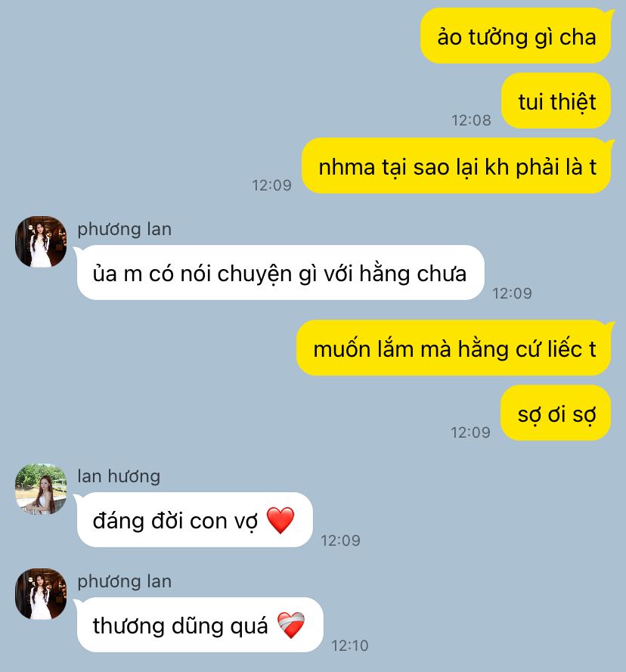This screenshot has width=626, height=672.
Task: Tap the first 'phương lan' sender name label
Action: tap(124, 229)
